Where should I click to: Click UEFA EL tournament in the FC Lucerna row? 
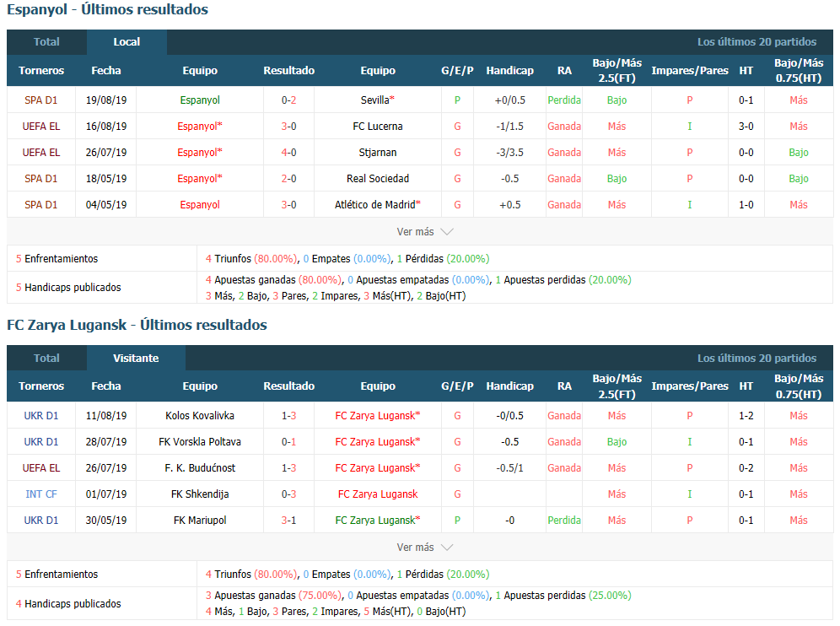(x=40, y=127)
